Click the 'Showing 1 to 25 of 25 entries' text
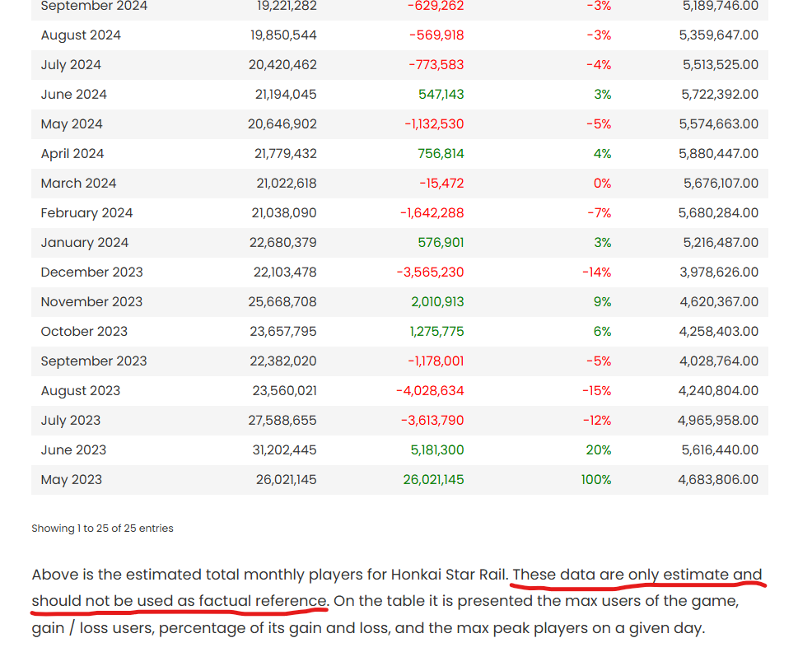 click(x=103, y=529)
